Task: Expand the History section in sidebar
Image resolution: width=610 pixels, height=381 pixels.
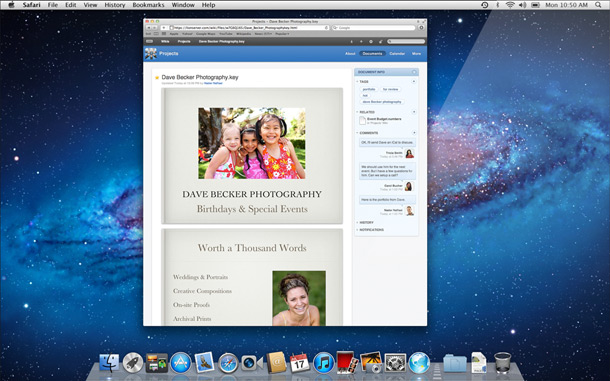Action: point(366,222)
